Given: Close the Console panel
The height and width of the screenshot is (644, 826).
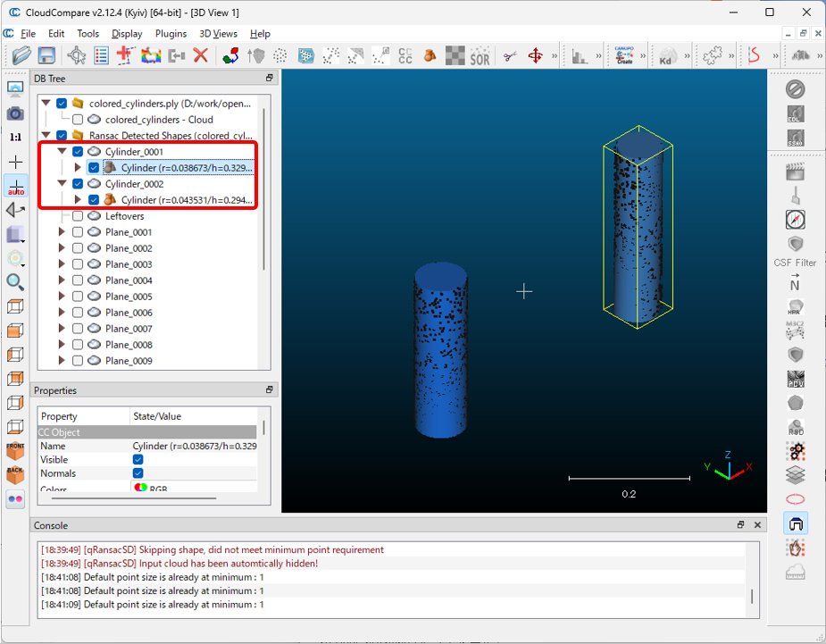Looking at the screenshot, I should click(758, 525).
